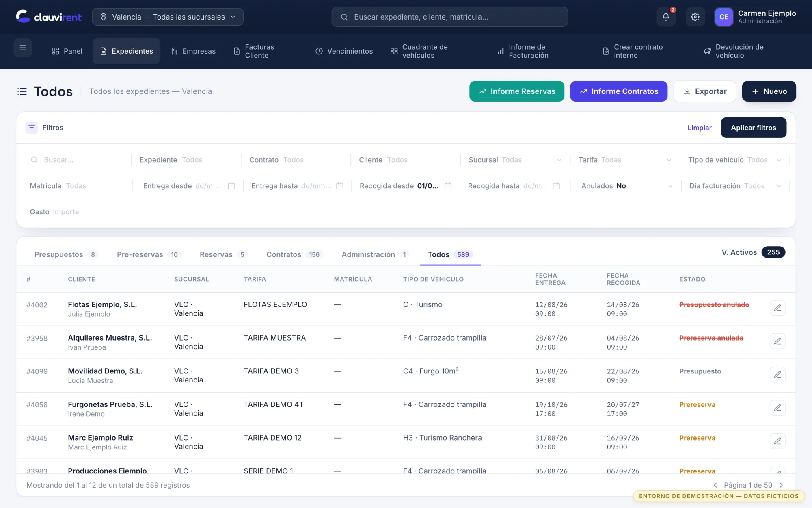Image resolution: width=812 pixels, height=508 pixels.
Task: Expand the Tarifa filter dropdown
Action: [624, 160]
